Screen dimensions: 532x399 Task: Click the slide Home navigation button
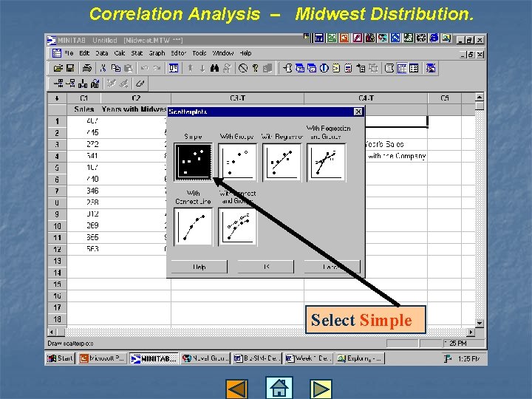[279, 387]
